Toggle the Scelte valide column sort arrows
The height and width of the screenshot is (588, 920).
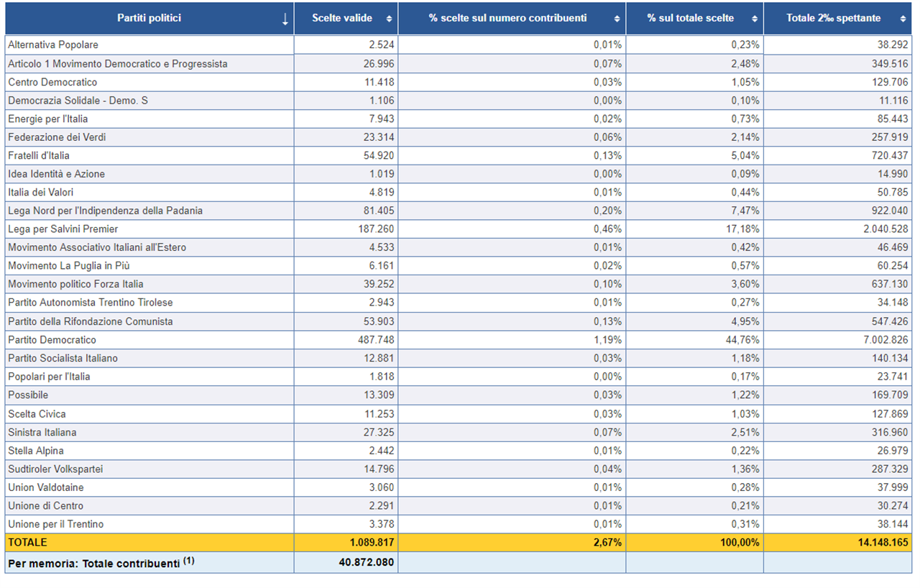[x=389, y=19]
